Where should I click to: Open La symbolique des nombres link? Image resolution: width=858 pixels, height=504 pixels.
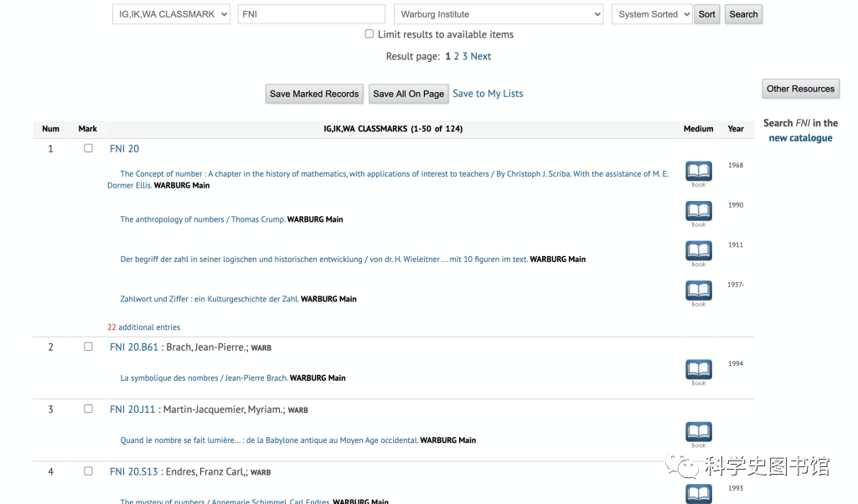point(204,378)
